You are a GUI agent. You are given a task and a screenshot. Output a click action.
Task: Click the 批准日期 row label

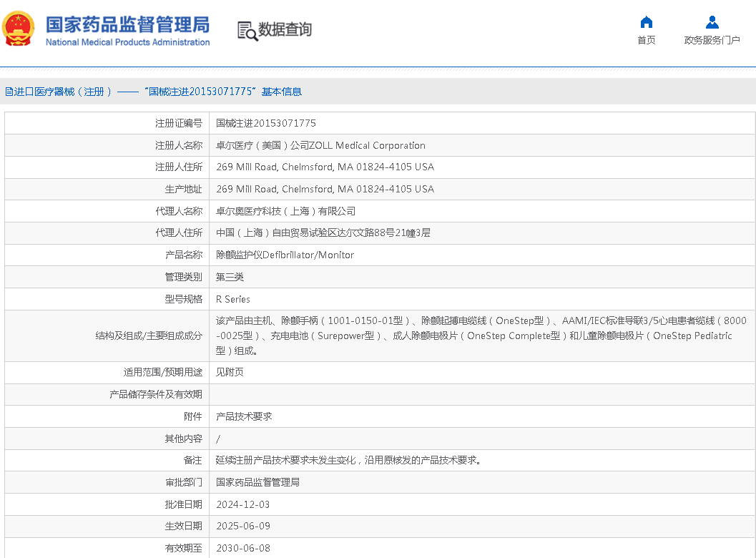(x=183, y=505)
